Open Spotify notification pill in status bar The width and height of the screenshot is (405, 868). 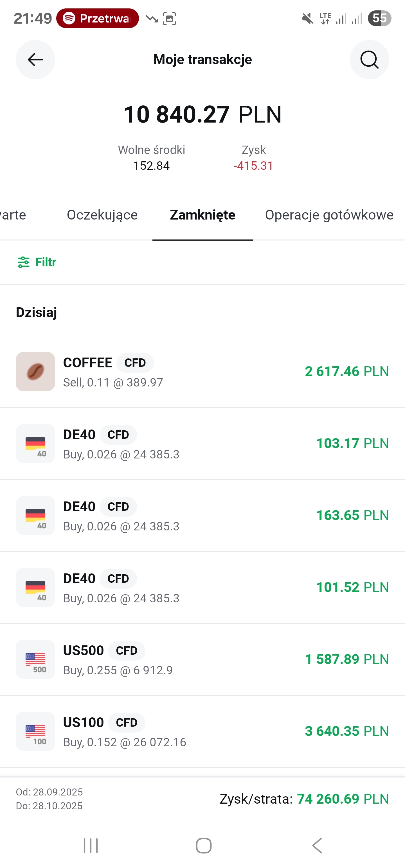pyautogui.click(x=98, y=18)
